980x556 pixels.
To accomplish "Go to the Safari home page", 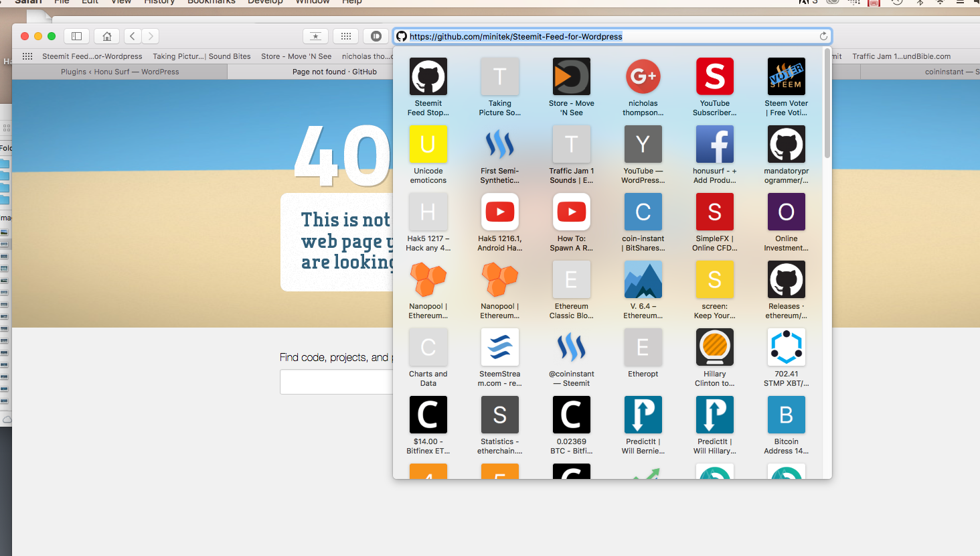I will click(x=107, y=36).
